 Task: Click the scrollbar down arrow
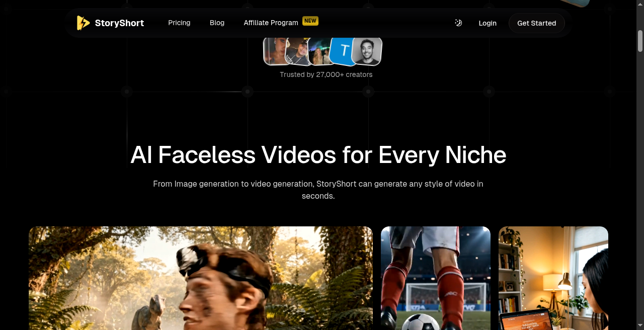point(640,326)
